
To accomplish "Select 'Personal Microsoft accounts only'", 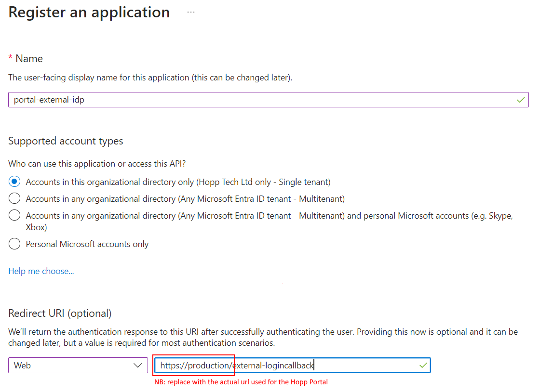I will (x=14, y=244).
